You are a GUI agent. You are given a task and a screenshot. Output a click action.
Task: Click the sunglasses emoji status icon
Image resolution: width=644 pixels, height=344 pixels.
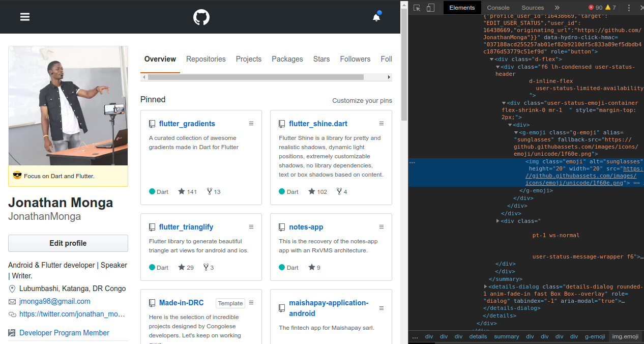tap(17, 176)
